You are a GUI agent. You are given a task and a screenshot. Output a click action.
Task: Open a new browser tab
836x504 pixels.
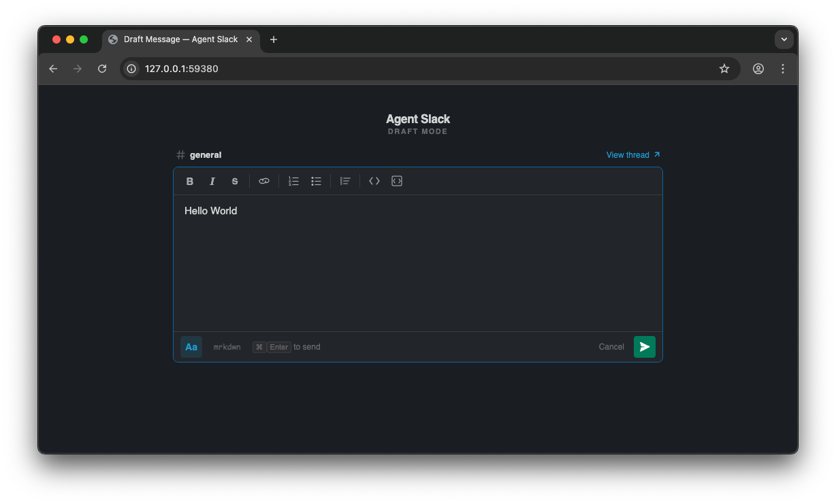tap(274, 39)
